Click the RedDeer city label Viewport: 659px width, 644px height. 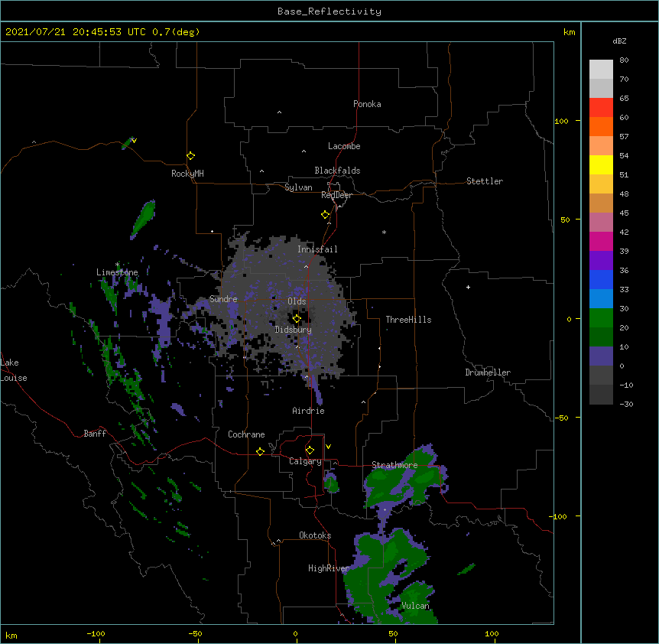[336, 195]
